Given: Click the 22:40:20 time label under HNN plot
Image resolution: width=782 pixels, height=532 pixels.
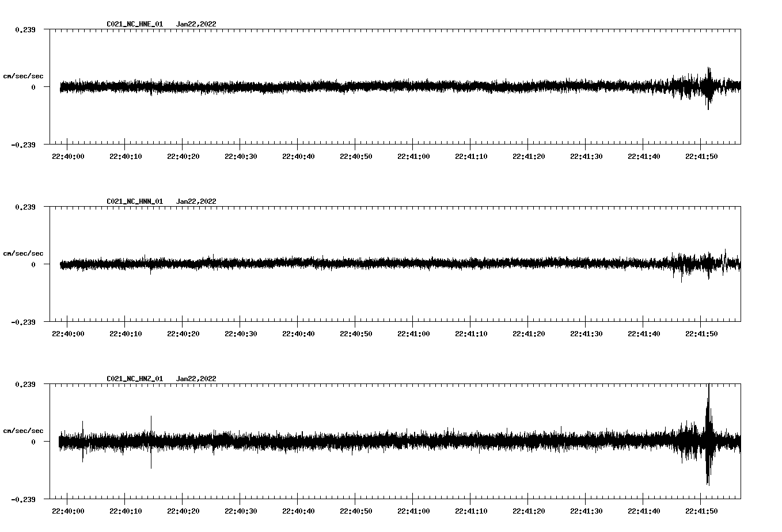Looking at the screenshot, I should [x=183, y=334].
